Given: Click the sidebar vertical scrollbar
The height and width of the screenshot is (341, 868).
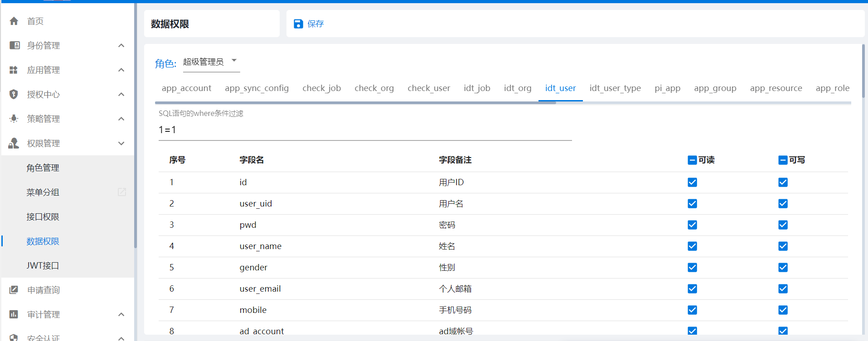Looking at the screenshot, I should [x=136, y=126].
